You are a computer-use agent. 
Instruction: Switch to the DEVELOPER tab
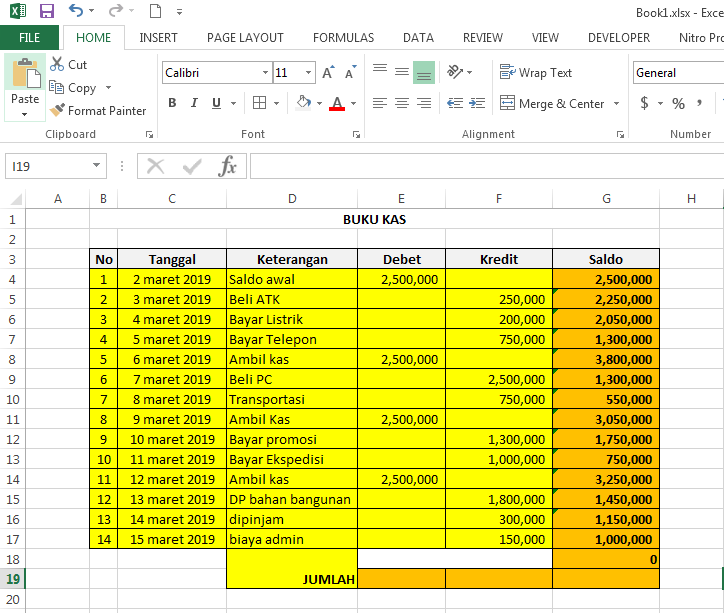coord(619,37)
